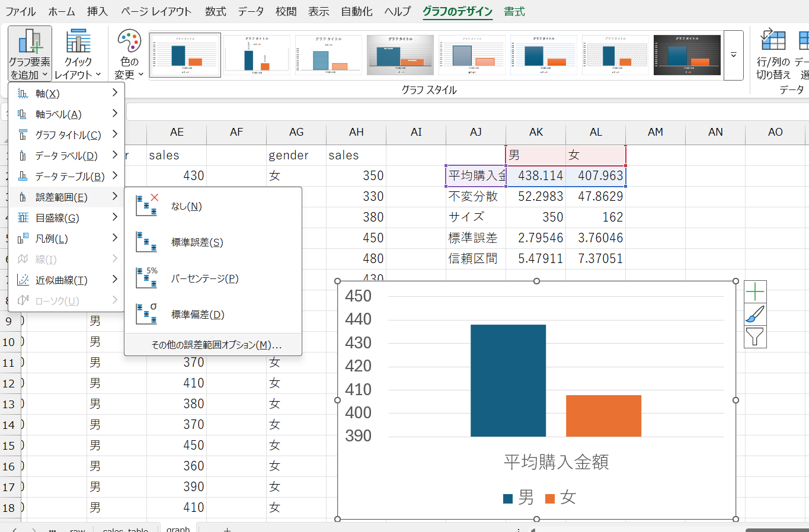
Task: Expand the chart styles gallery more arrow
Action: (x=733, y=55)
